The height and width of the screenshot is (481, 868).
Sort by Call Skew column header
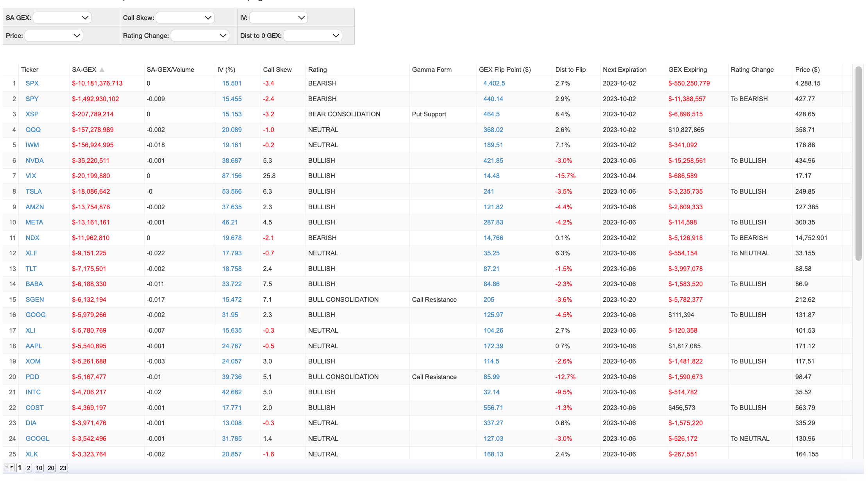(x=277, y=69)
